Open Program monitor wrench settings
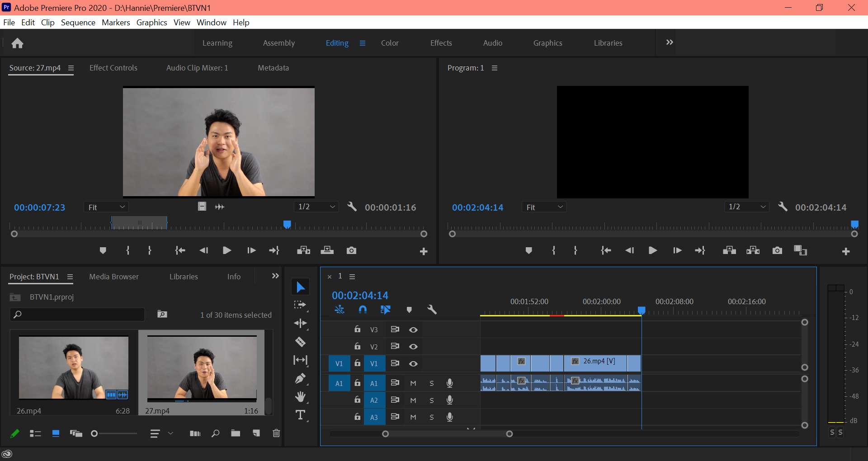This screenshot has height=461, width=868. click(783, 207)
